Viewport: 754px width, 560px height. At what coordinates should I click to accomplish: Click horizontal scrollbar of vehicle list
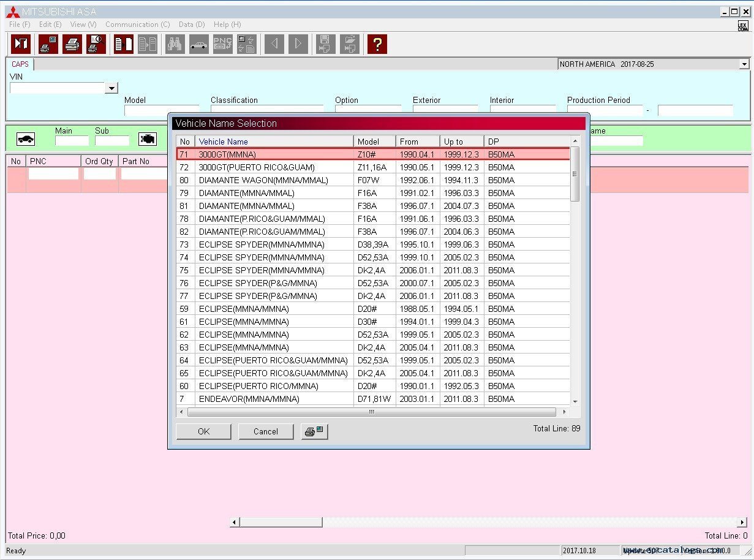(371, 412)
